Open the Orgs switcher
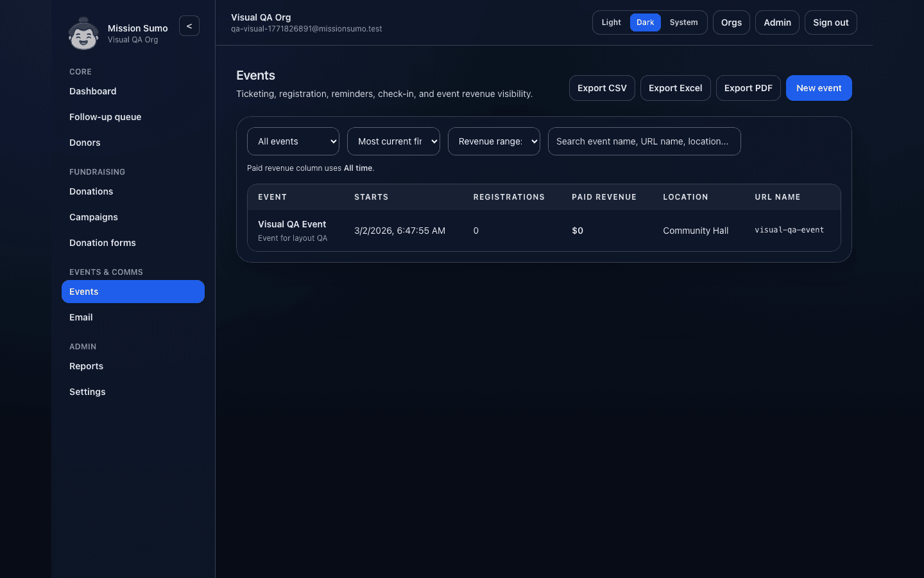The image size is (924, 578). pos(731,22)
